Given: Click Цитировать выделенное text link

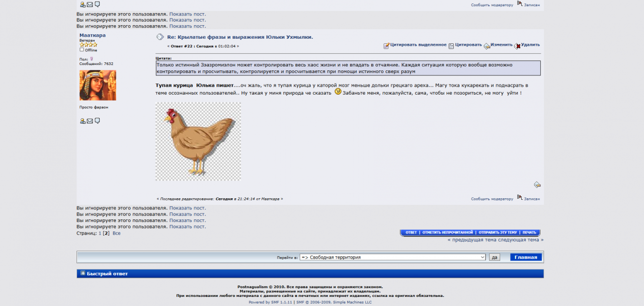Looking at the screenshot, I should (418, 45).
